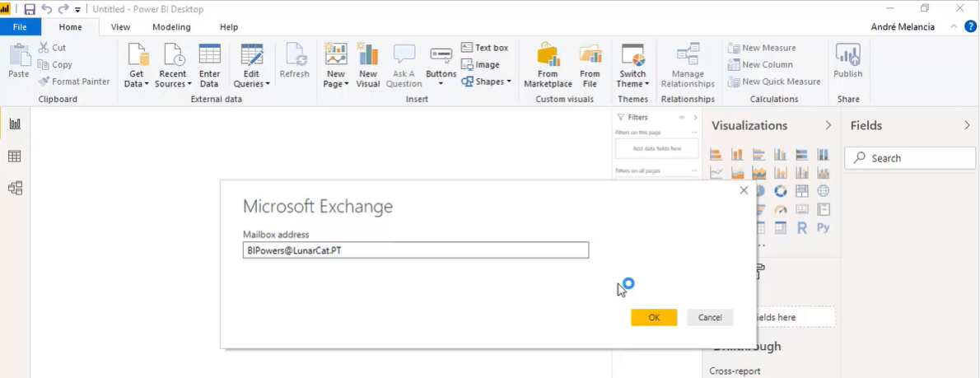Click New Quick Measure
The image size is (980, 378).
click(x=774, y=82)
